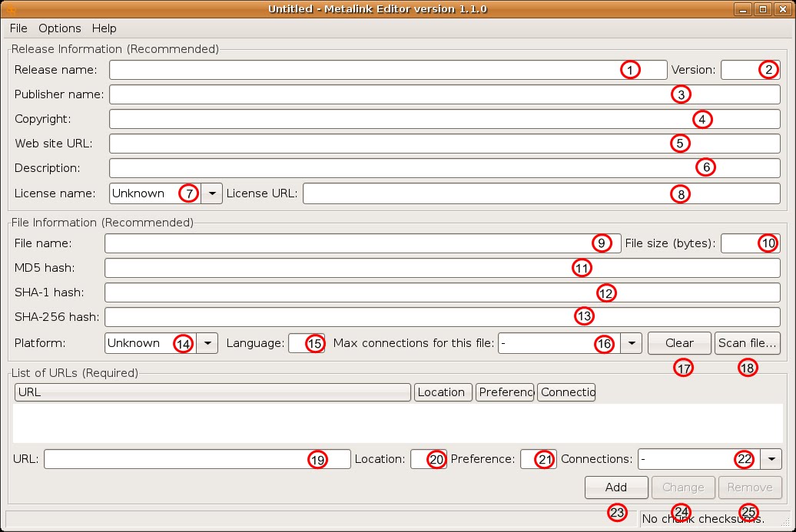Focus the License URL field
796x532 pixels.
point(542,193)
